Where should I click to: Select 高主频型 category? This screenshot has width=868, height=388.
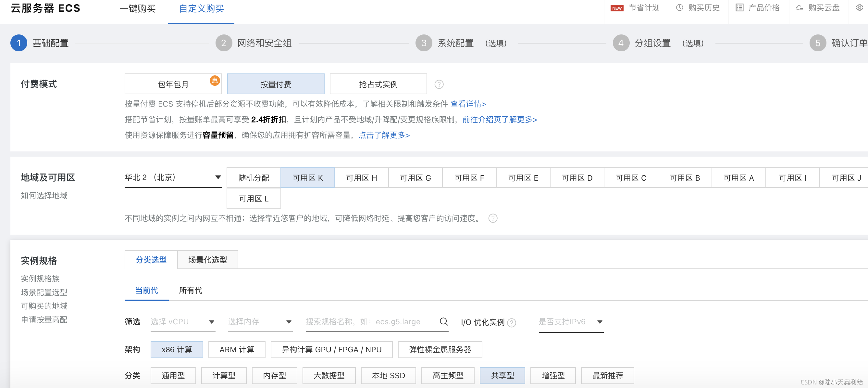(x=448, y=376)
